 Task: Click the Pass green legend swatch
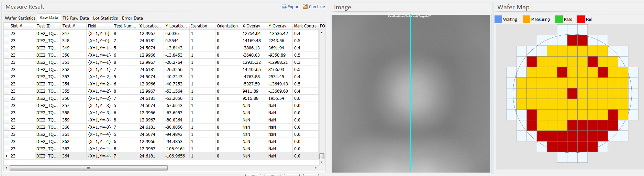[x=559, y=20]
